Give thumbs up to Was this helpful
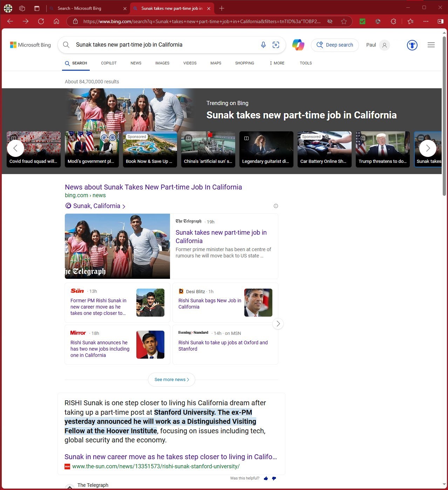 [x=266, y=478]
